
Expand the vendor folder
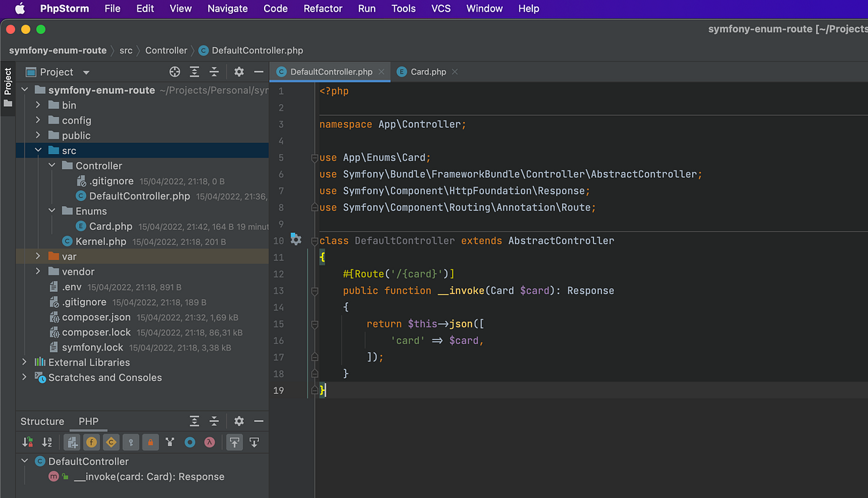point(37,272)
